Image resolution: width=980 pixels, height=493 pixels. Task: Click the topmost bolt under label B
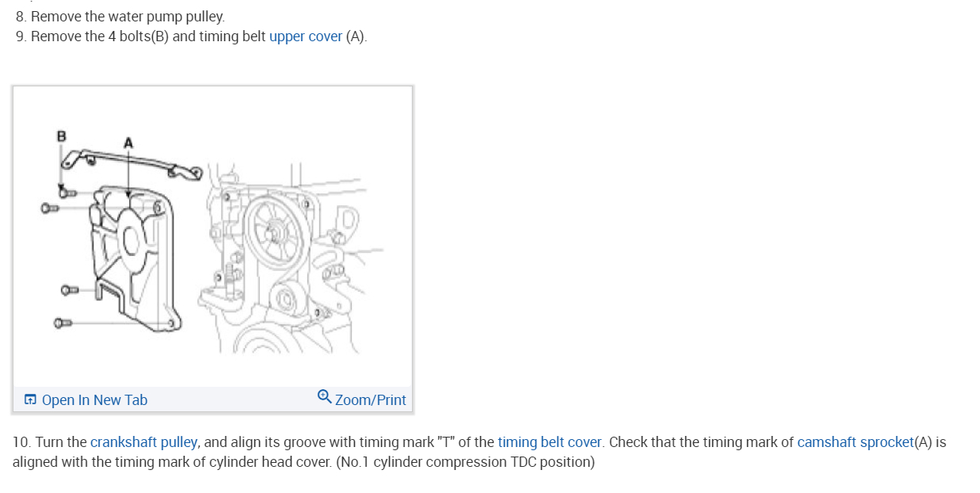click(x=65, y=191)
